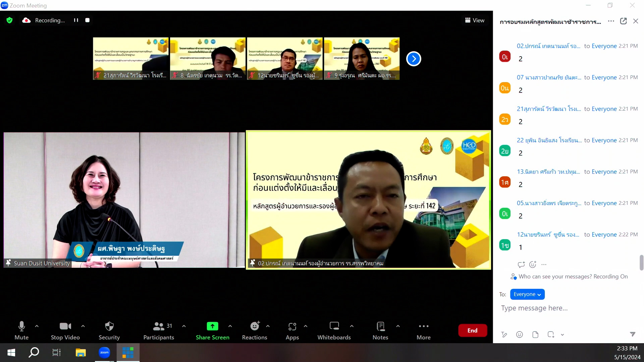Open the Reactions menu
The image size is (644, 362).
tap(255, 330)
